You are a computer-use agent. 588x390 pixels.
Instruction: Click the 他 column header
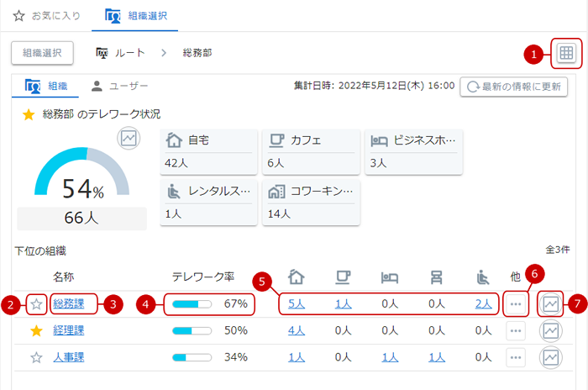click(516, 277)
